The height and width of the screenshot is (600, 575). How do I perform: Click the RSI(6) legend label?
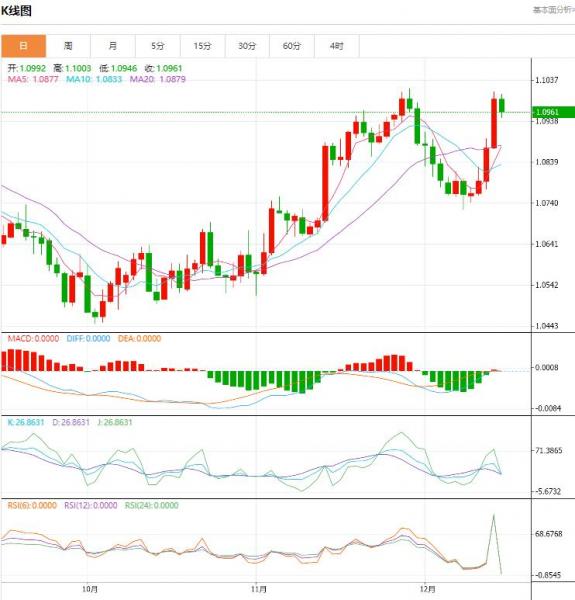[32, 505]
